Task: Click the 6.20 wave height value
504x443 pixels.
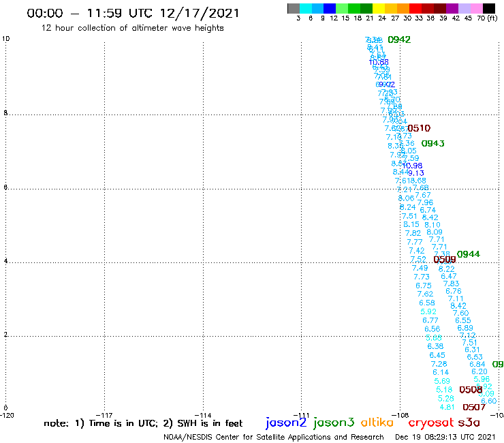Action: pyautogui.click(x=479, y=371)
